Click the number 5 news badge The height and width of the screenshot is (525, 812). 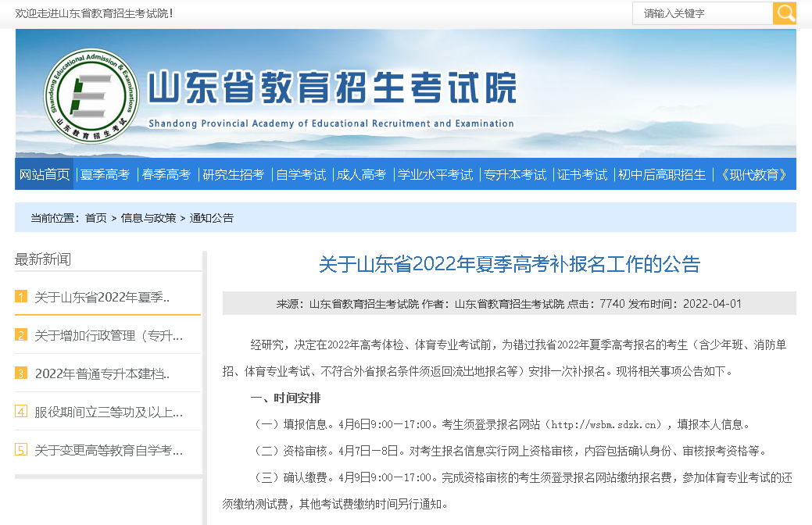[x=21, y=450]
